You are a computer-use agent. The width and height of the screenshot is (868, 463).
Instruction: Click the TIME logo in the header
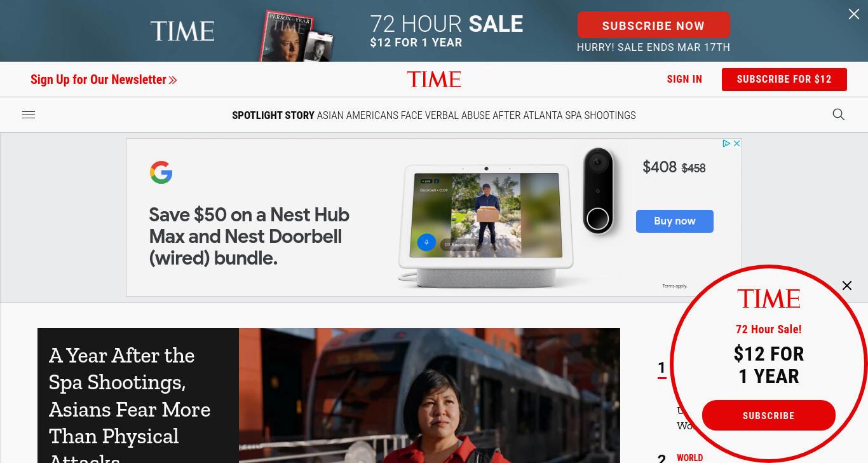(x=434, y=79)
